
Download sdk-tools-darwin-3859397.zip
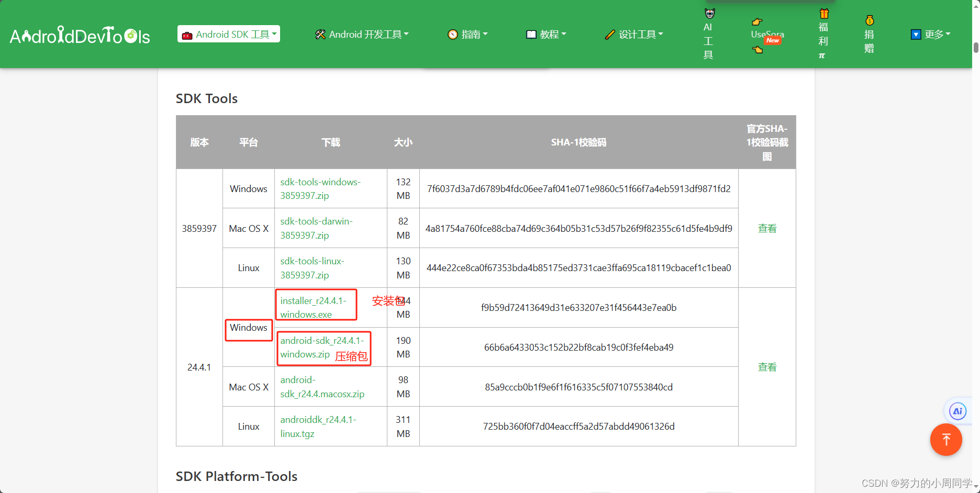pyautogui.click(x=316, y=228)
